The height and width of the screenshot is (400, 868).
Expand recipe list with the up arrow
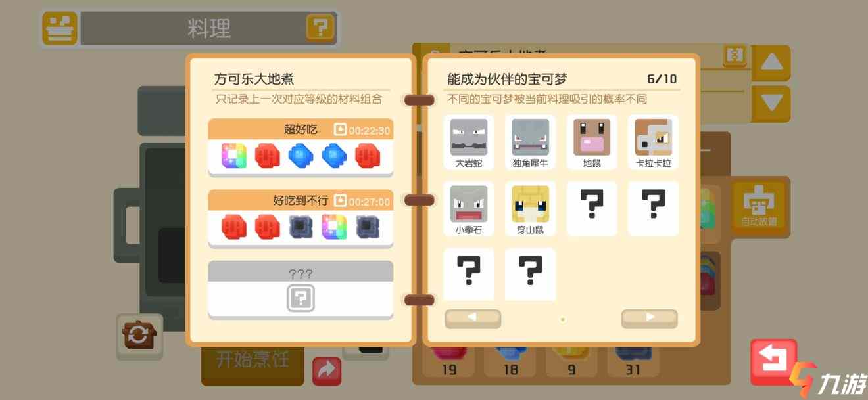(771, 63)
